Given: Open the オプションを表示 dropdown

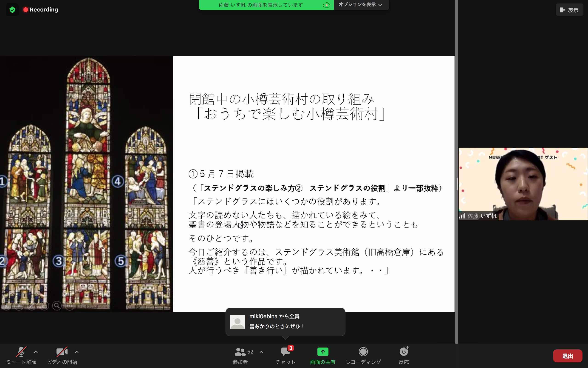Looking at the screenshot, I should (x=360, y=5).
